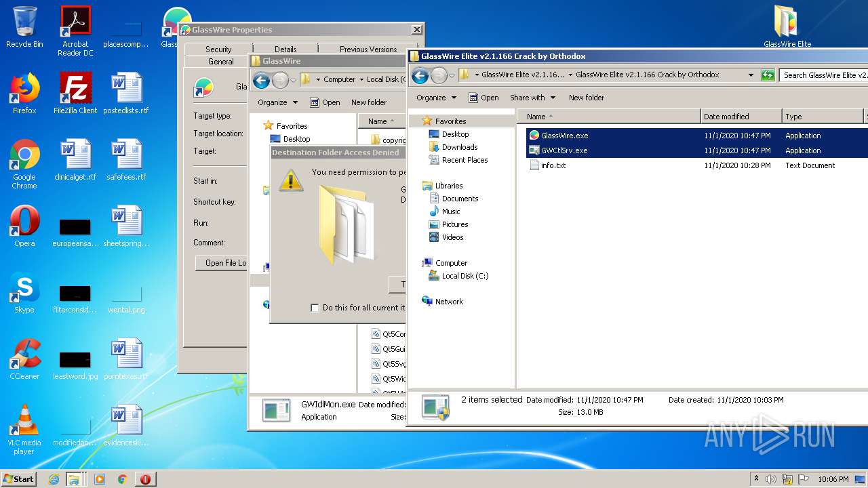
Task: Go forward in GlassWire Elite window
Action: (x=439, y=75)
